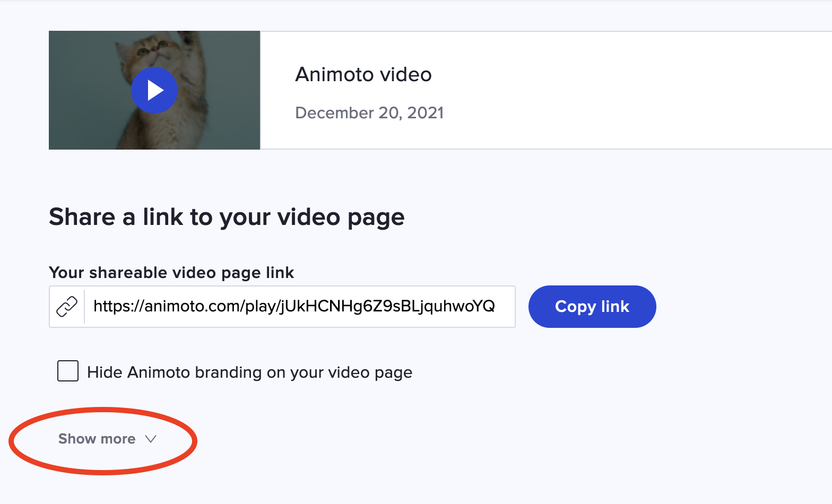832x504 pixels.
Task: Check Hide Animoto branding checkbox
Action: [68, 371]
